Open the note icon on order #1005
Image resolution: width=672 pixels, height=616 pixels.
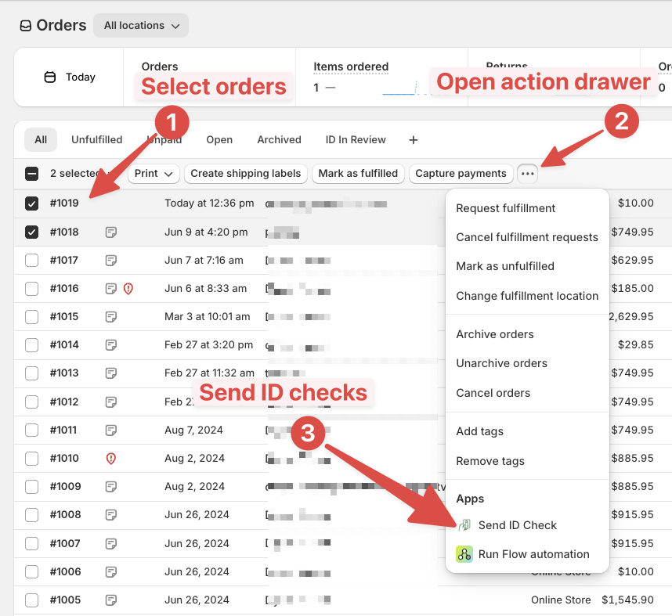click(111, 600)
